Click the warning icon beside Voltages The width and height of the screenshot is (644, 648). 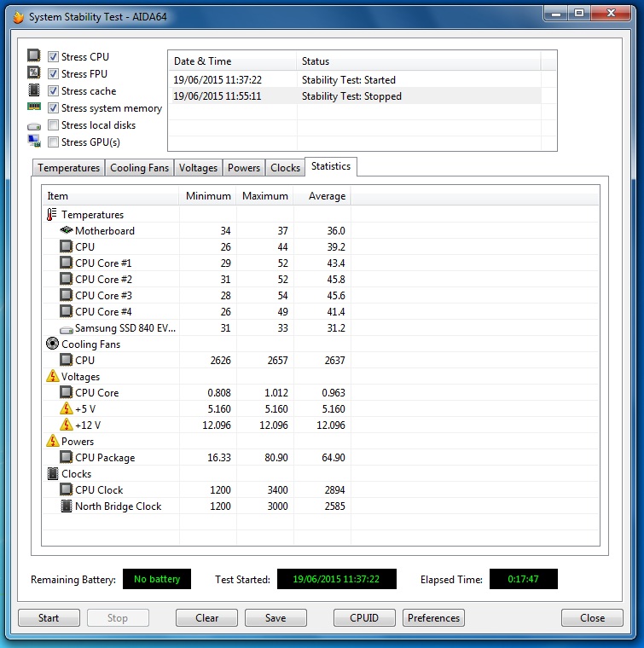52,376
